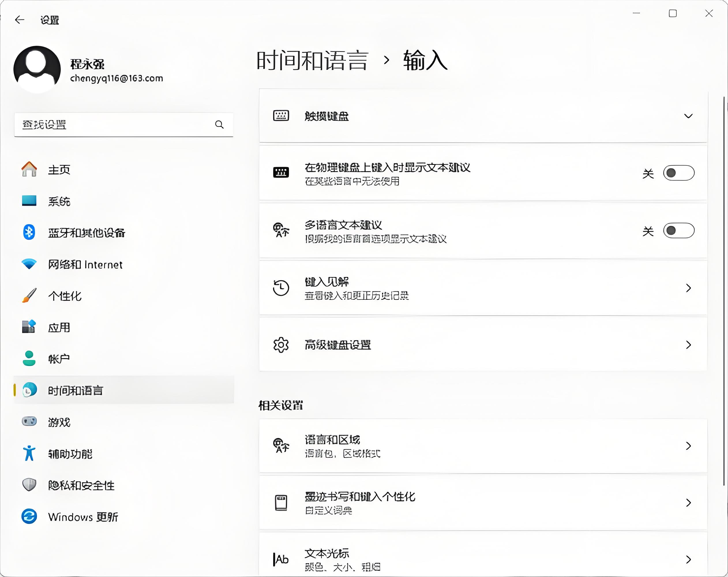Click the 触摸键盘 keyboard icon
The image size is (728, 577).
point(281,115)
